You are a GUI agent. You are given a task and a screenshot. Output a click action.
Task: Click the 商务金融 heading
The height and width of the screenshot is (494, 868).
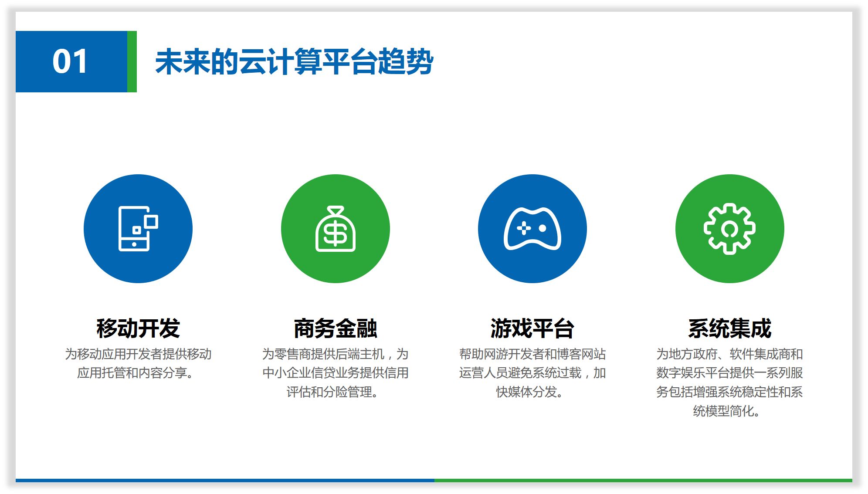[x=335, y=328]
